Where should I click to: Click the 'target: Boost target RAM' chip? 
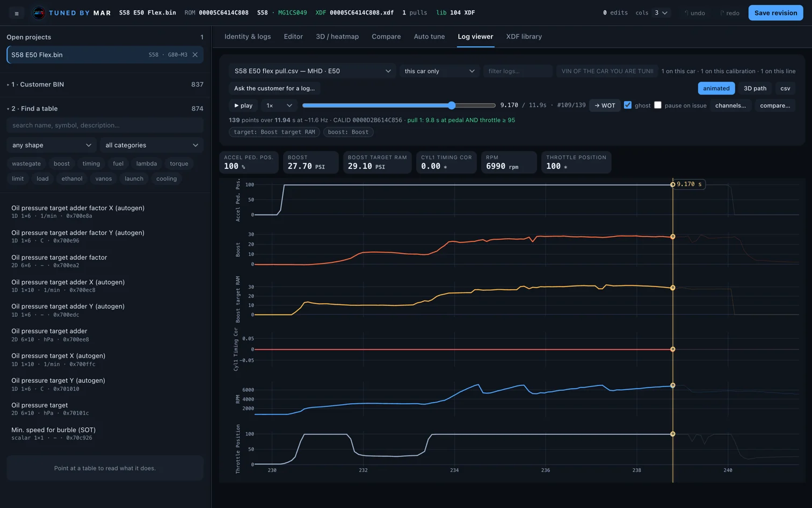pyautogui.click(x=274, y=132)
